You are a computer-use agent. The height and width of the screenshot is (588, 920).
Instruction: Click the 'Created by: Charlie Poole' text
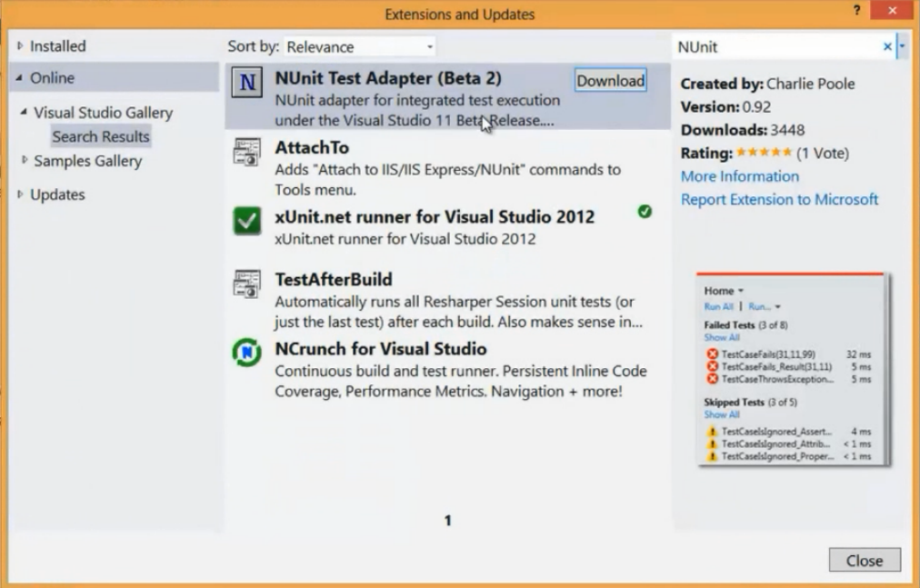pos(767,84)
